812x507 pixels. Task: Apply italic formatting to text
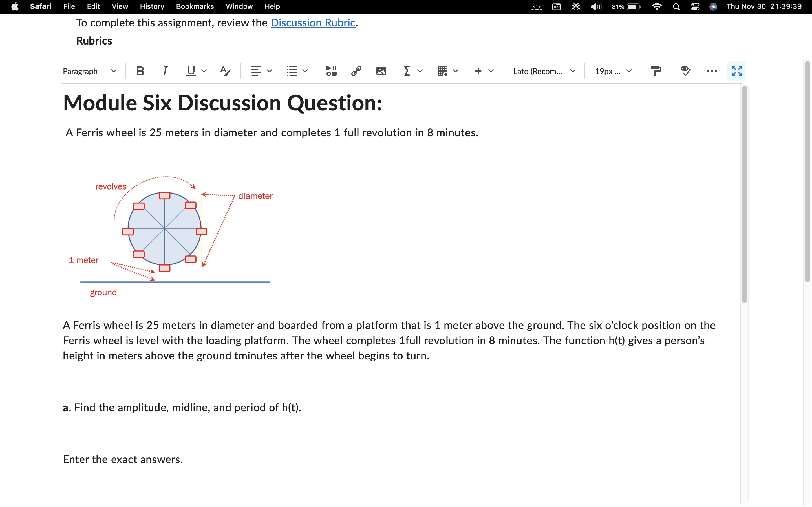coord(165,71)
